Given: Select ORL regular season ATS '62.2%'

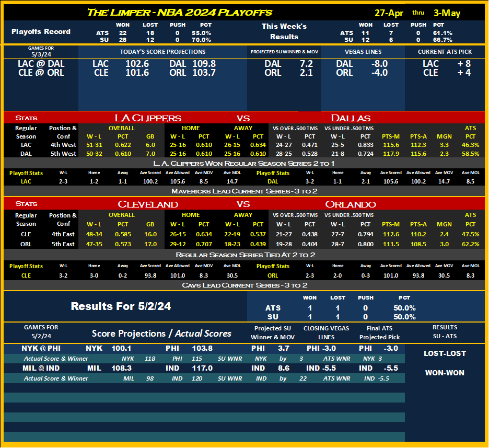Looking at the screenshot, I should coord(470,244).
